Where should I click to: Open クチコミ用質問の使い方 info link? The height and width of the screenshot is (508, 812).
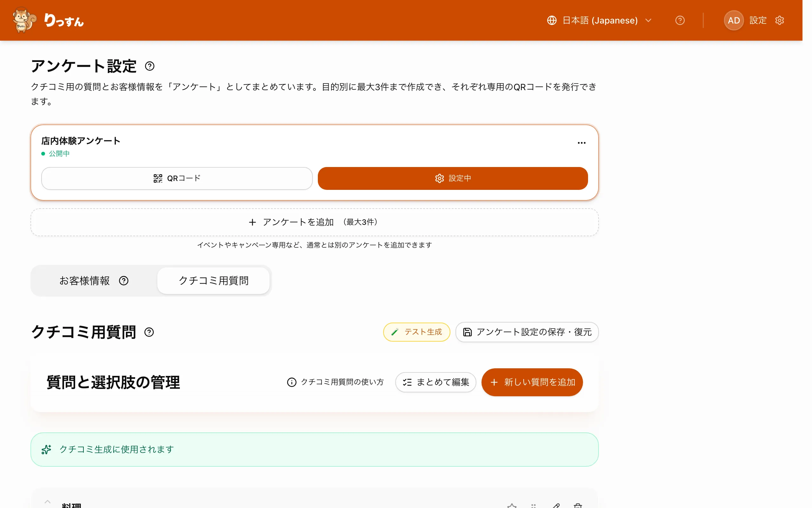click(x=335, y=382)
